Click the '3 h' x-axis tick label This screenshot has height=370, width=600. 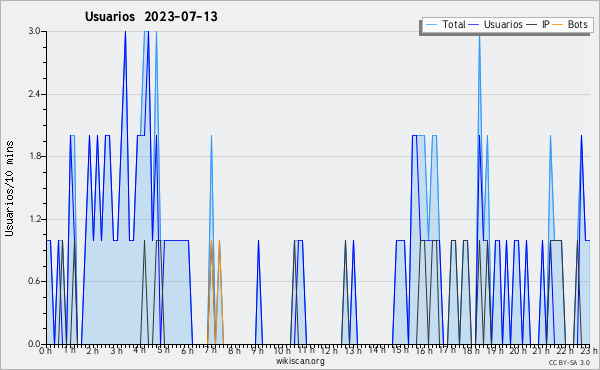pos(116,351)
